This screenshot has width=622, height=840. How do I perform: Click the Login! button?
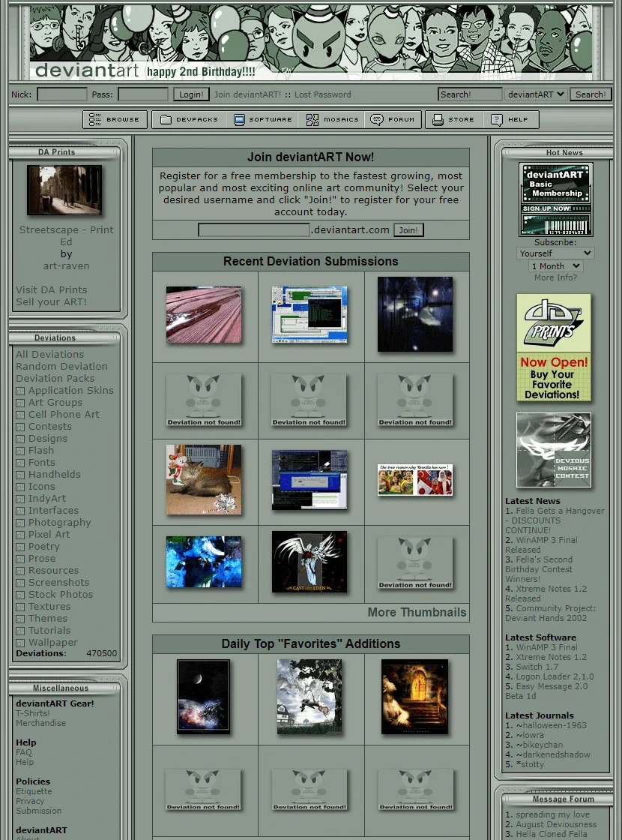pyautogui.click(x=191, y=94)
